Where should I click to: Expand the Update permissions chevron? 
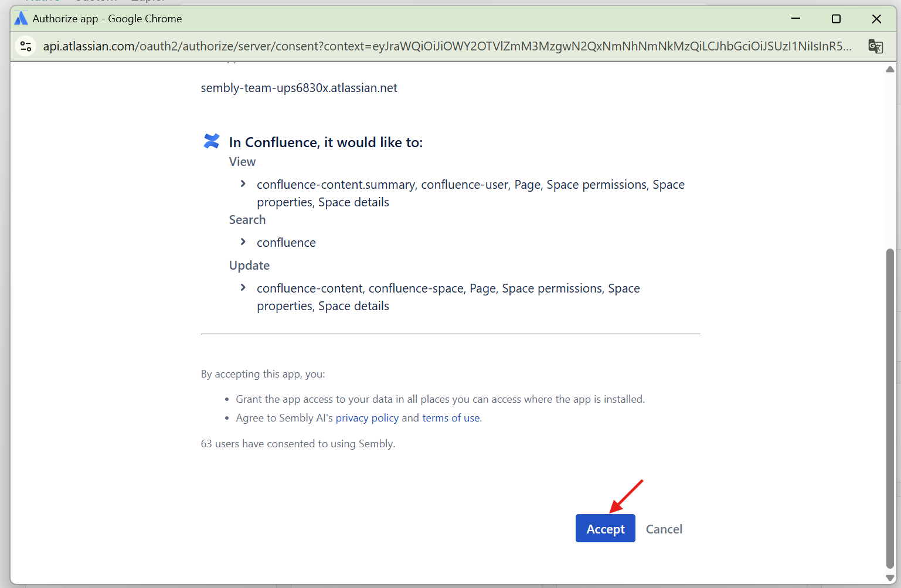(243, 287)
